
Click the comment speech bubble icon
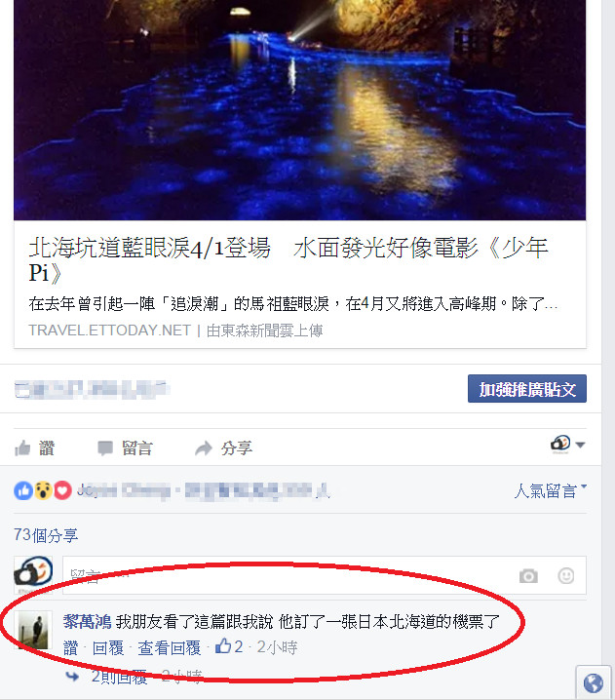[105, 448]
